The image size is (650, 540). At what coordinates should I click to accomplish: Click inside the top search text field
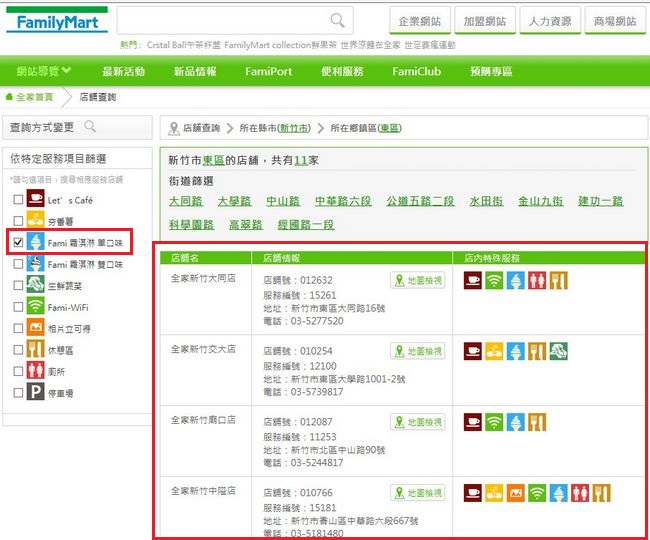[225, 20]
